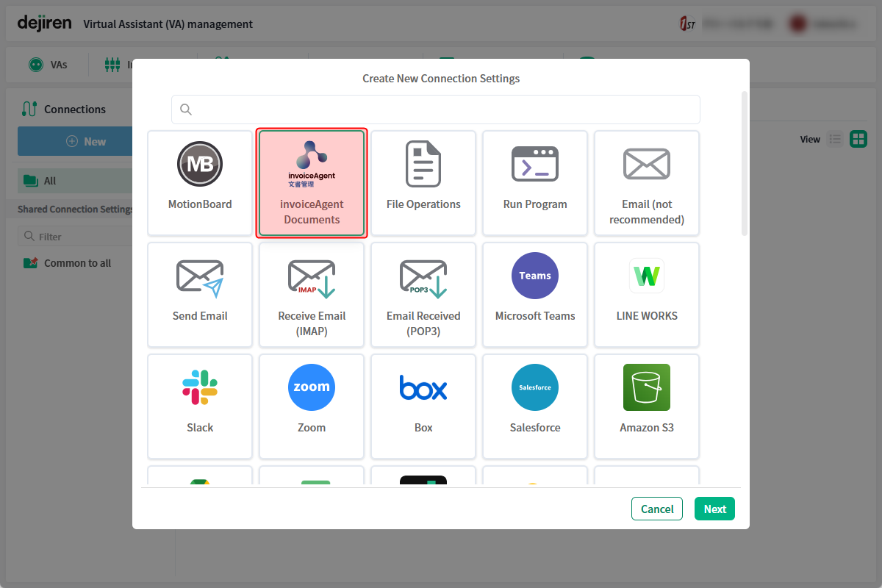Viewport: 882px width, 588px height.
Task: Click the 1ST organization logo in header
Action: 687,24
